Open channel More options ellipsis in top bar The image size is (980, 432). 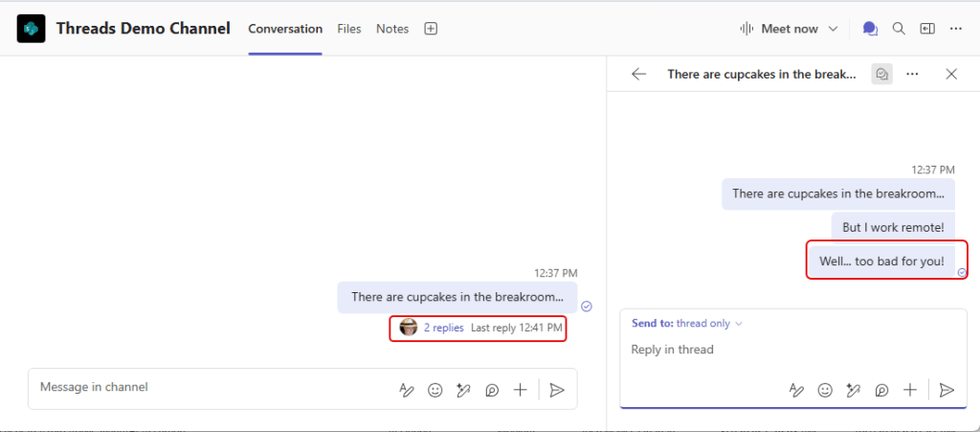tap(955, 29)
